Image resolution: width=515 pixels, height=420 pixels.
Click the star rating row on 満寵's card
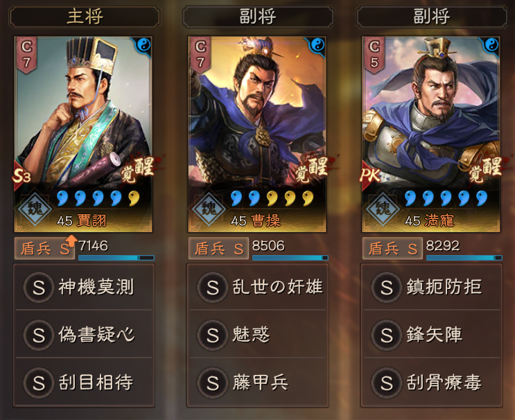click(446, 198)
